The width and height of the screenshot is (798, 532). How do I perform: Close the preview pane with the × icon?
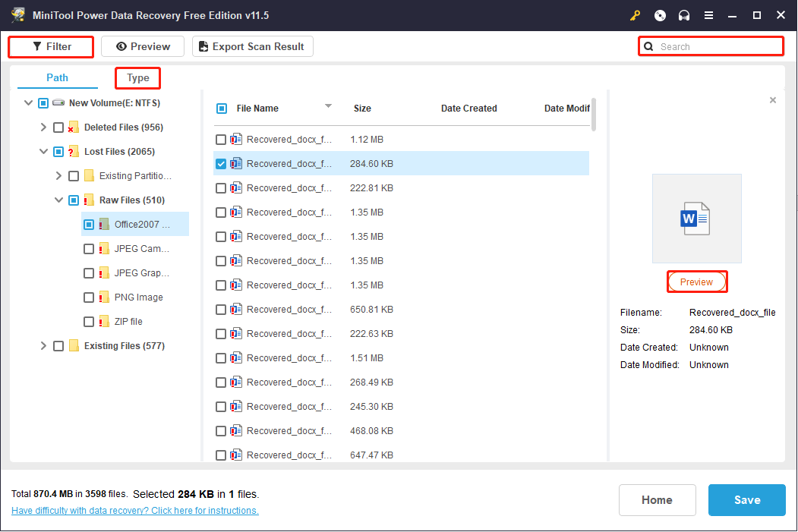point(772,99)
